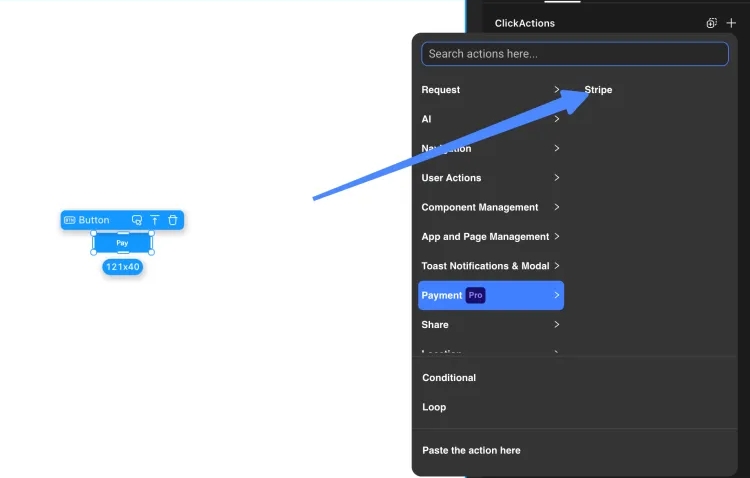
Task: Open Component Management submenu
Action: point(491,207)
